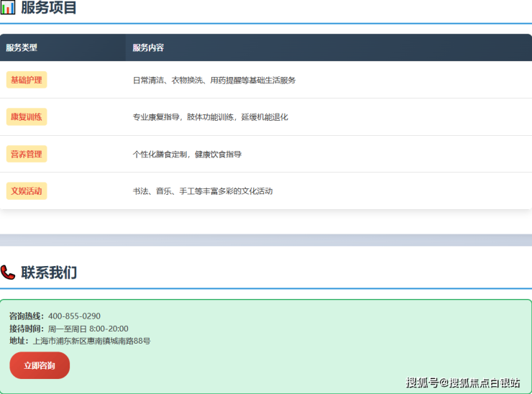Click the 服务类型 column header
532x394 pixels.
click(x=22, y=47)
